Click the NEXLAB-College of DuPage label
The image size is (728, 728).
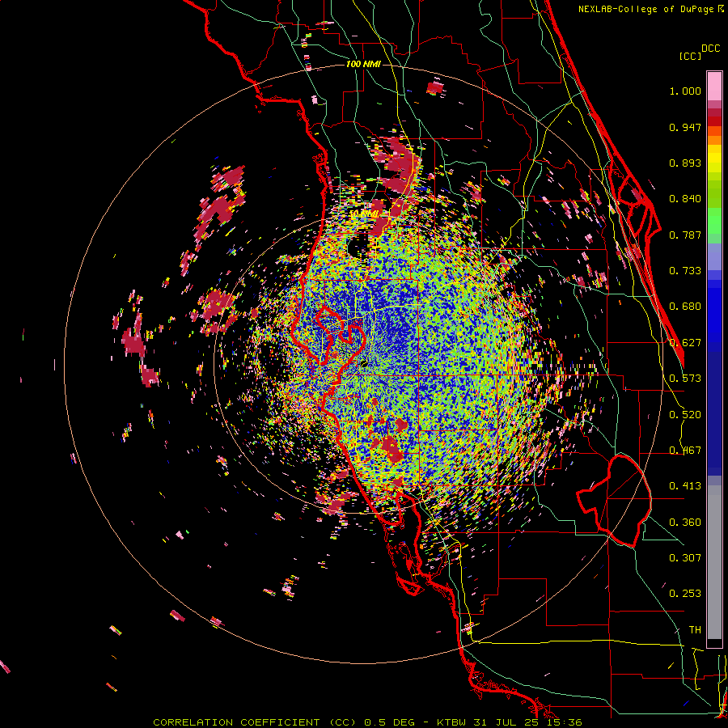(x=646, y=9)
